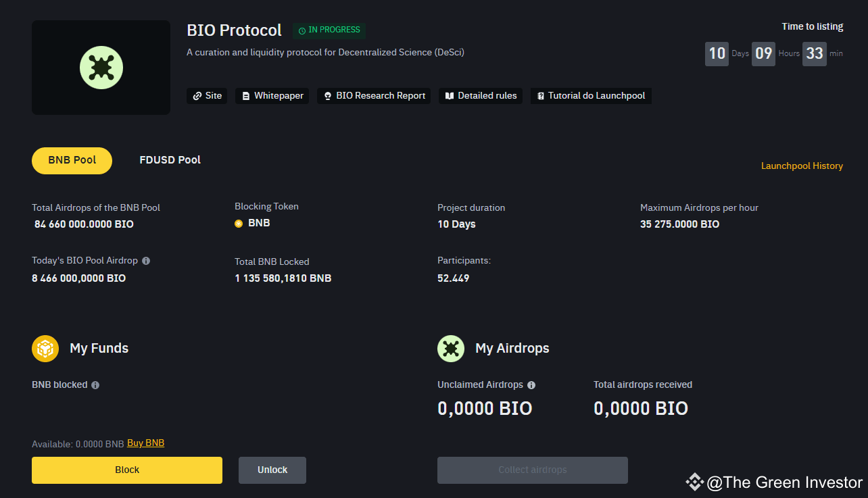This screenshot has width=868, height=498.
Task: Click the My Funds BNB icon
Action: pyautogui.click(x=45, y=348)
